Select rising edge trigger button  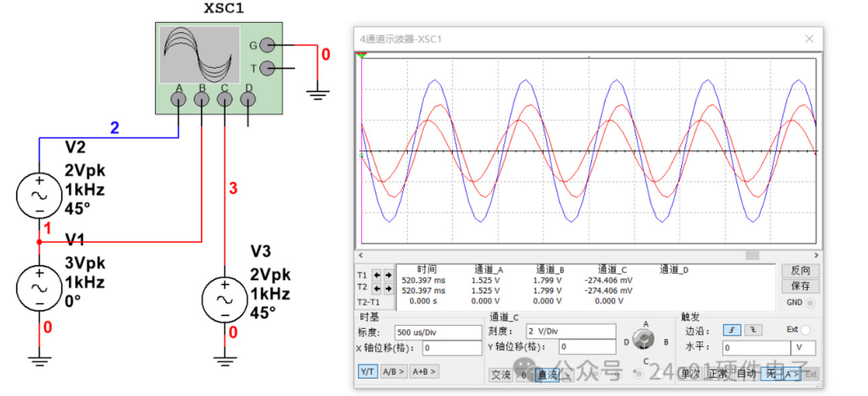pos(731,330)
